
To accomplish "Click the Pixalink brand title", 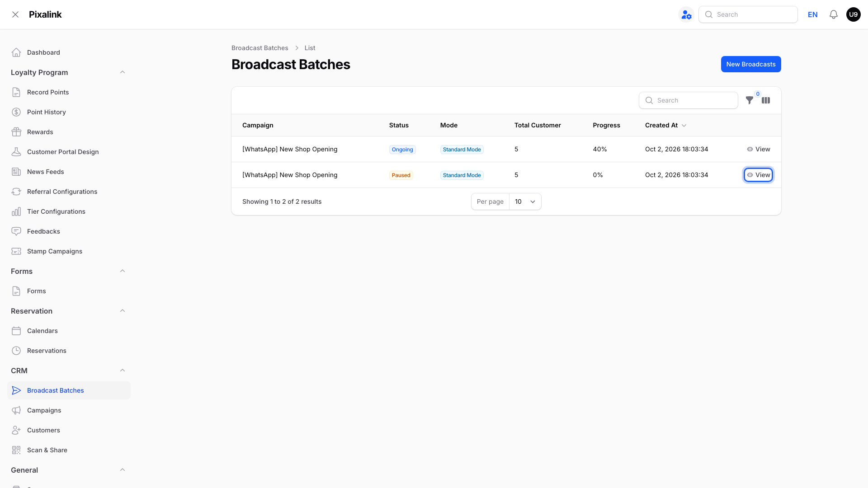I will pyautogui.click(x=45, y=14).
